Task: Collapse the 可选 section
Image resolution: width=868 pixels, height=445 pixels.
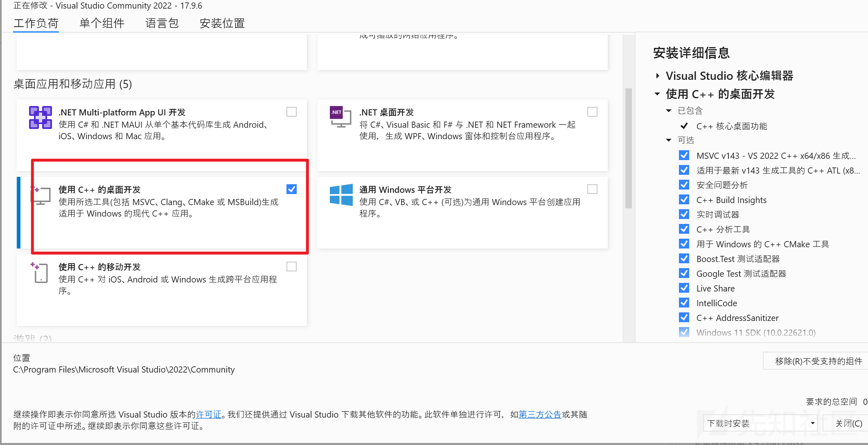Action: tap(669, 140)
